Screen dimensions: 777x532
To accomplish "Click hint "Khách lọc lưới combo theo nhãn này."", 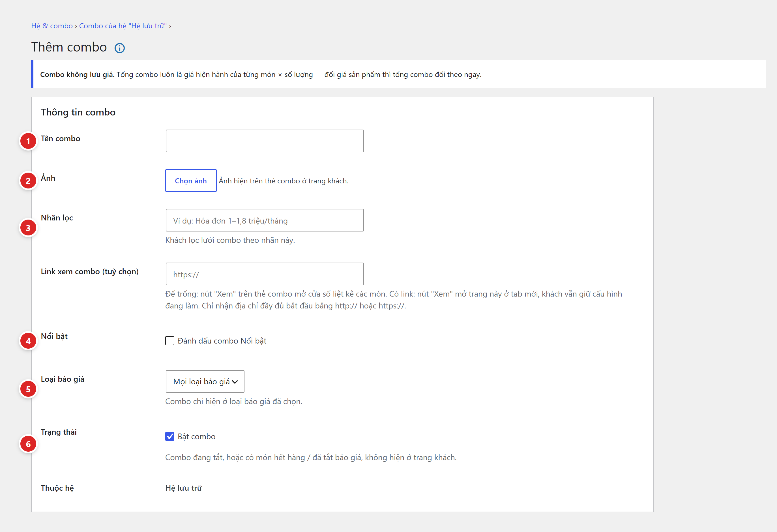I will (x=230, y=240).
